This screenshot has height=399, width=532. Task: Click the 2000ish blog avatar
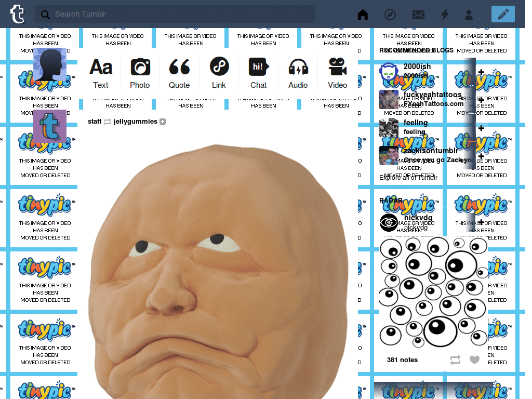(389, 71)
